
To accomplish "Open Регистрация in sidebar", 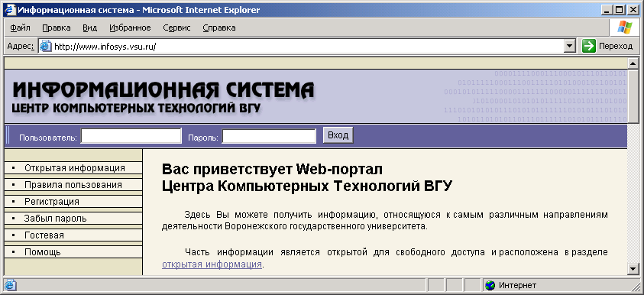I will pyautogui.click(x=73, y=202).
